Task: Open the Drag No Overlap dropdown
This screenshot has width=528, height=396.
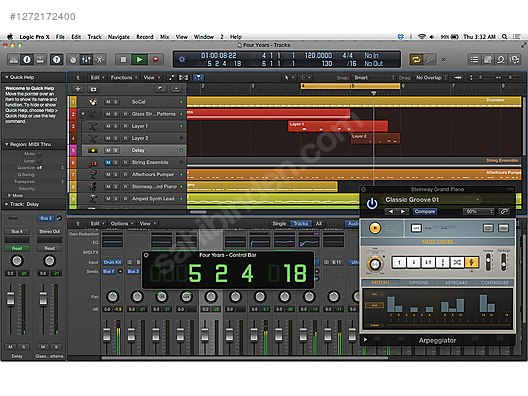Action: pyautogui.click(x=431, y=78)
